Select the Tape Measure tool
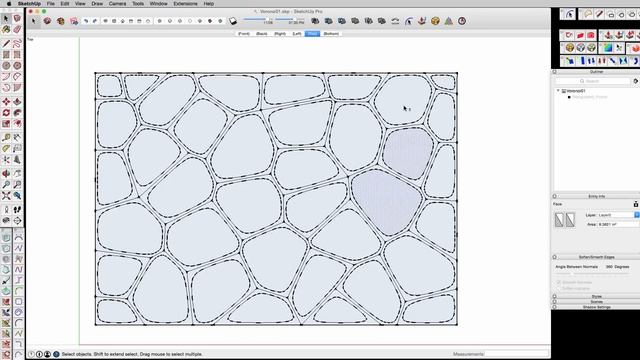 (6, 138)
